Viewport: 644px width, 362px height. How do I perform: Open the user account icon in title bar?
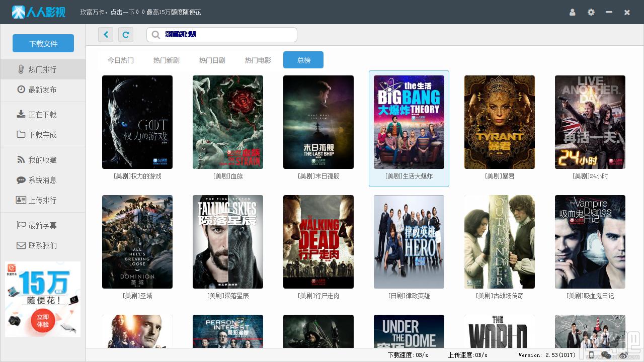tap(572, 12)
